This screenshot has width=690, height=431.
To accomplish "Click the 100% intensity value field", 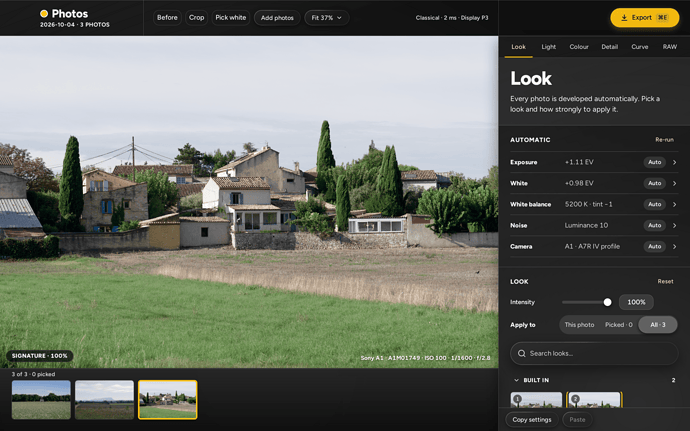I will (636, 302).
